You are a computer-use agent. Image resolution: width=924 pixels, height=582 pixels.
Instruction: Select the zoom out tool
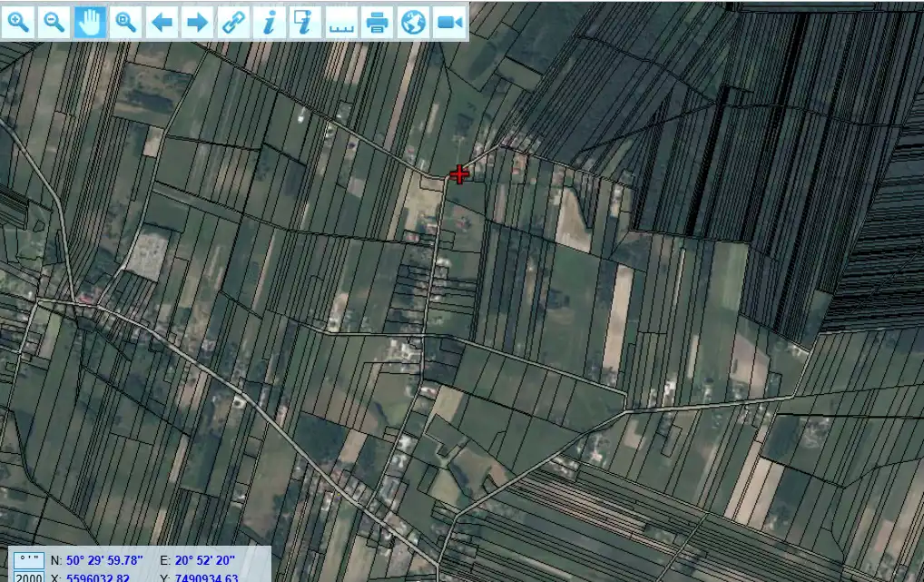(x=54, y=23)
